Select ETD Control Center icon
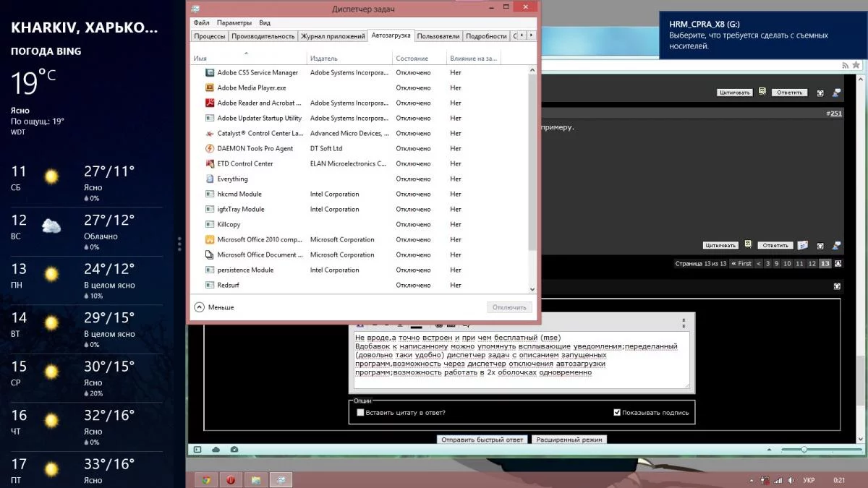The height and width of the screenshot is (488, 868). coord(210,163)
